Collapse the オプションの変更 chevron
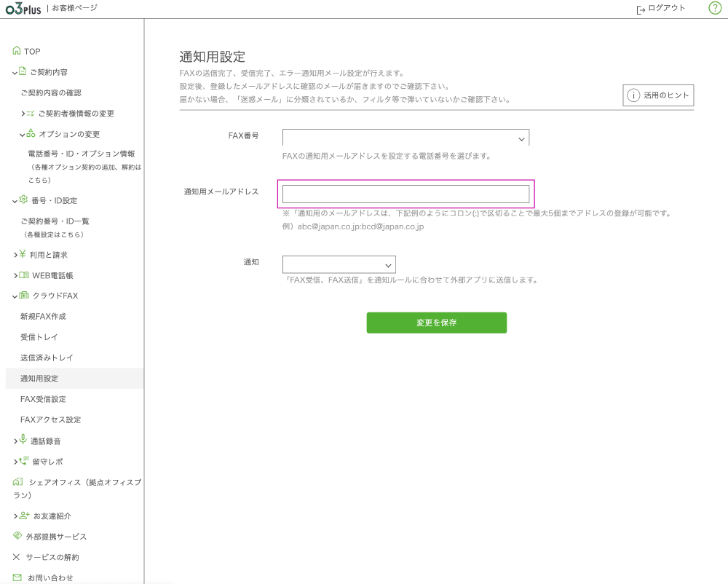728x584 pixels. 23,135
